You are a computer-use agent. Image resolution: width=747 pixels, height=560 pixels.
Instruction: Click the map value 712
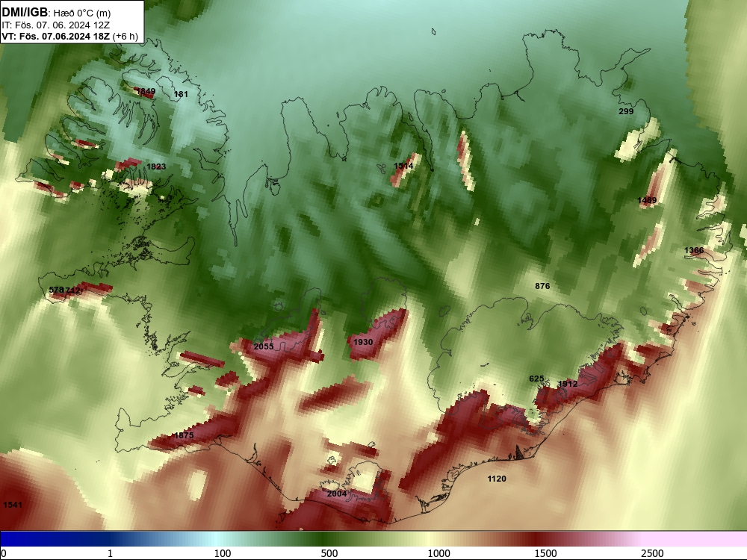pyautogui.click(x=72, y=290)
